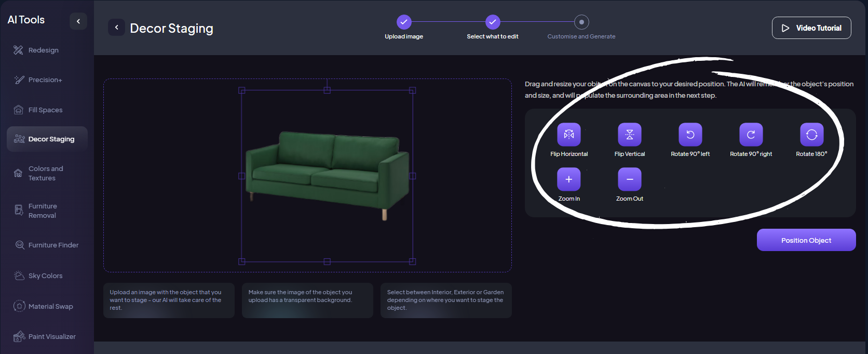Rotate the object 90° right
Screen dimensions: 868x354
751,135
